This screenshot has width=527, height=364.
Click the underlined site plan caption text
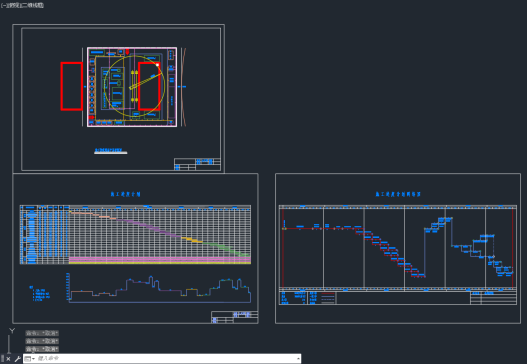tap(108, 150)
